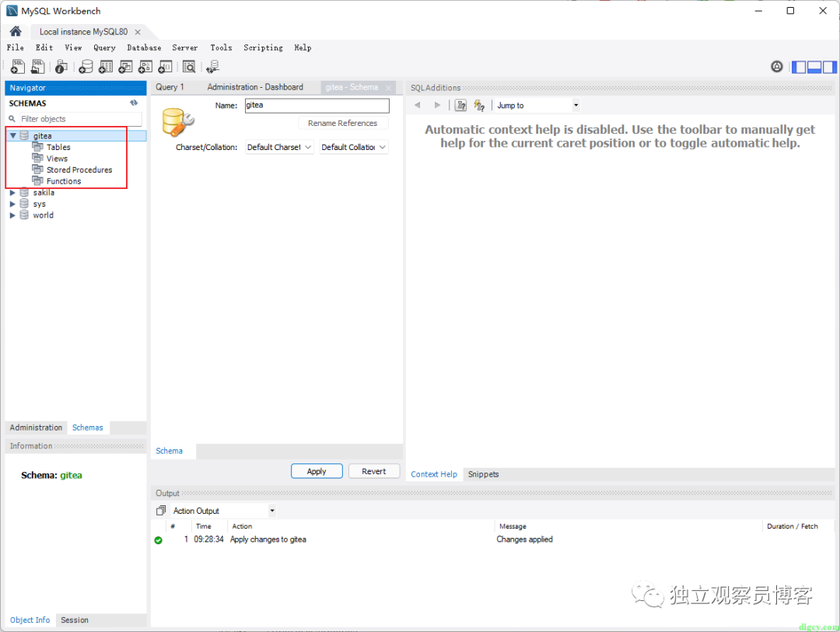840x632 pixels.
Task: Toggle automatic context help
Action: (x=479, y=106)
